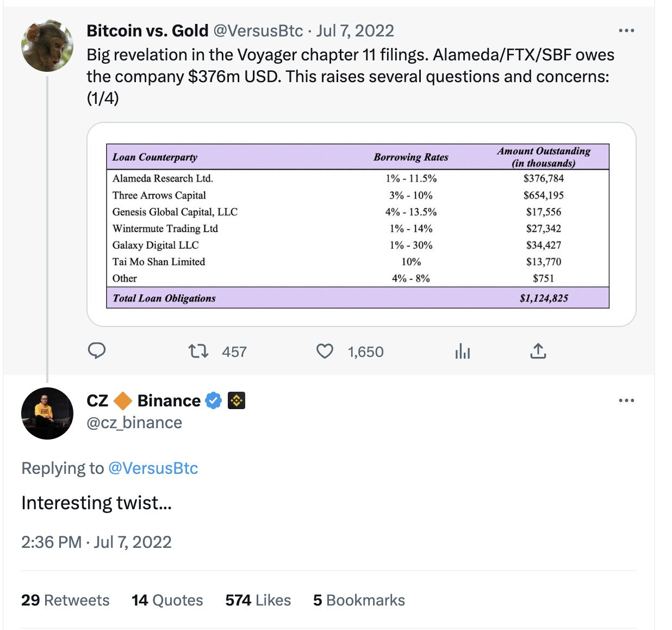Like the Voyager filings tweet via the heart icon
The height and width of the screenshot is (630, 672).
[325, 351]
